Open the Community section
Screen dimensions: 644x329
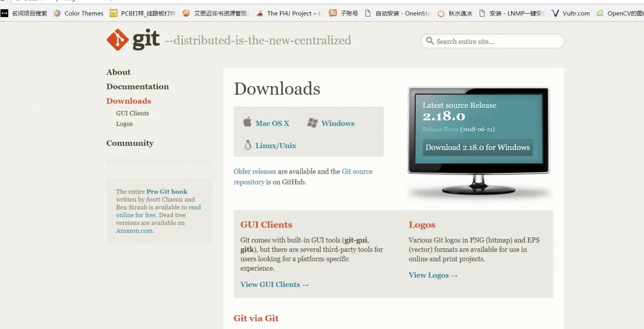click(130, 143)
